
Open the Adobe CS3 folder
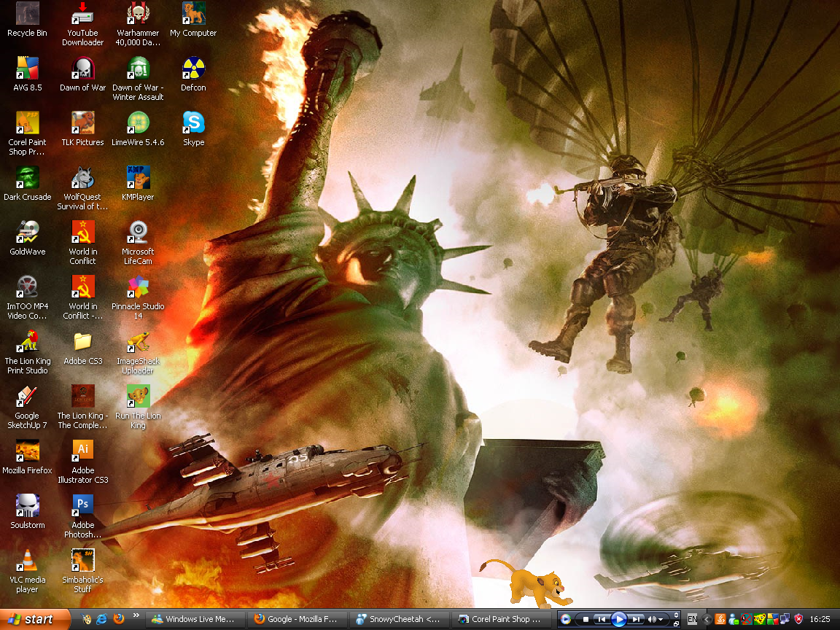point(82,342)
